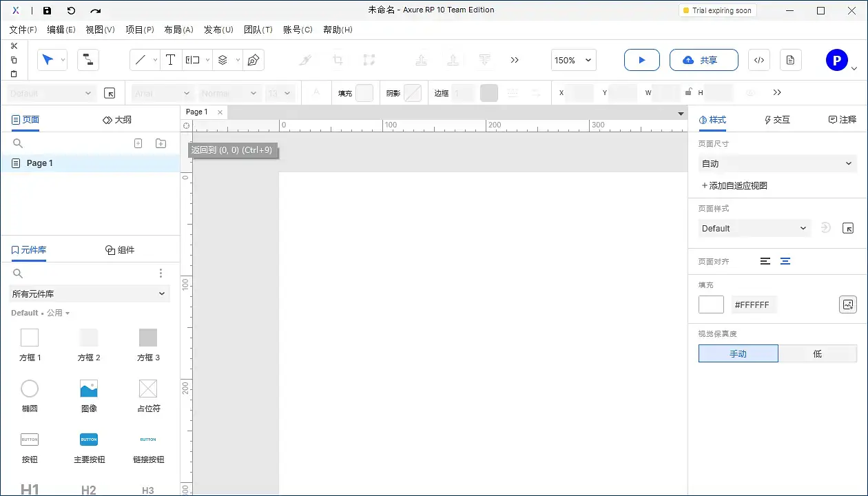868x496 pixels.
Task: Open the 页面样式 Default dropdown
Action: 754,228
